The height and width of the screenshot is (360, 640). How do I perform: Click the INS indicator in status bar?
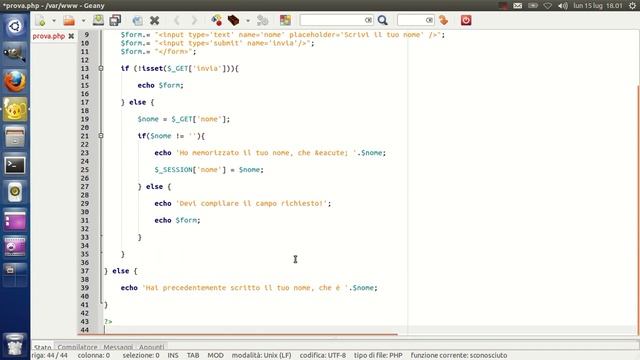coord(173,356)
